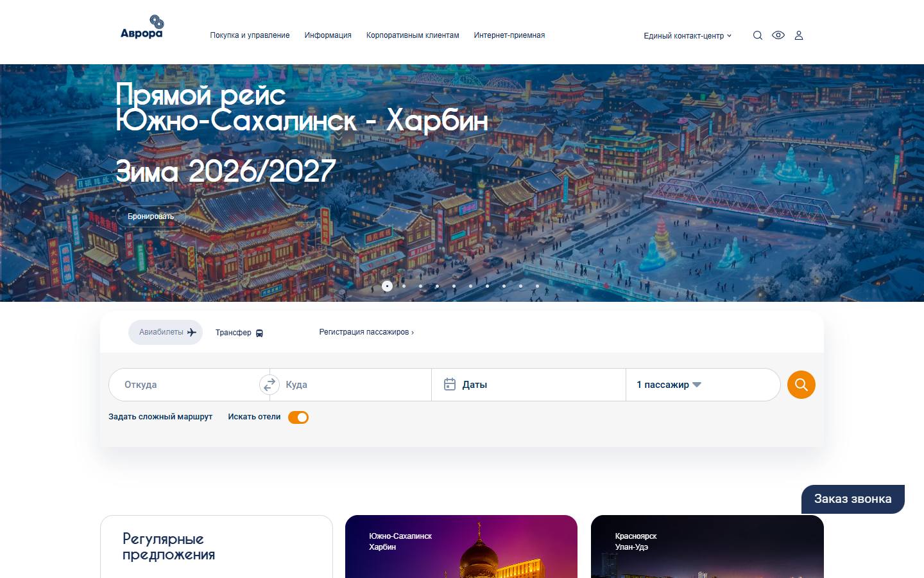Click the Регулярные предложения card

216,547
